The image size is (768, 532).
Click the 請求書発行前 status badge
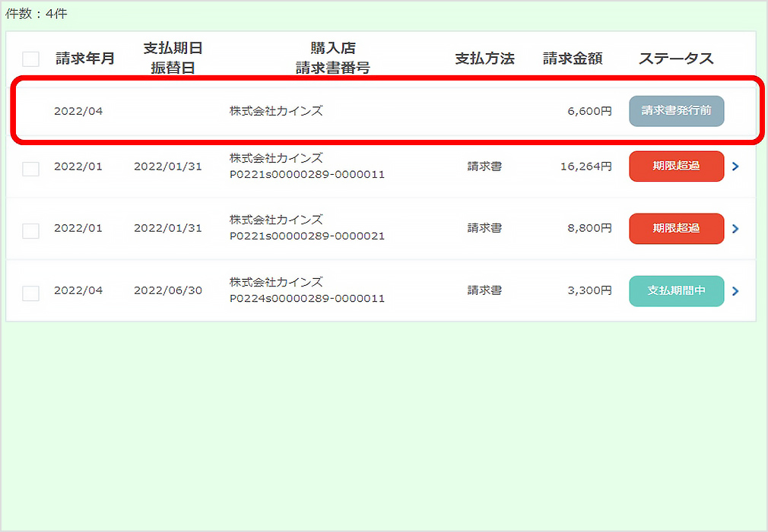point(676,110)
